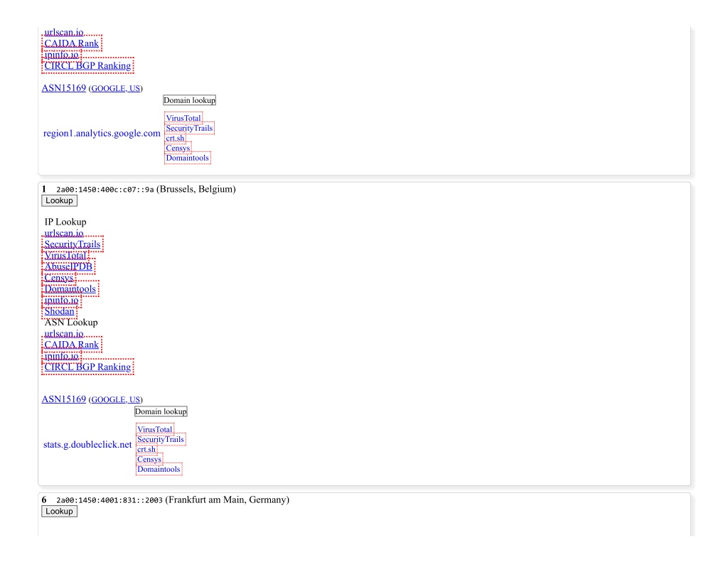Open SecurityTrails for stats.g.doubleclick.net
Viewport: 728px width, 562px height.
(161, 440)
